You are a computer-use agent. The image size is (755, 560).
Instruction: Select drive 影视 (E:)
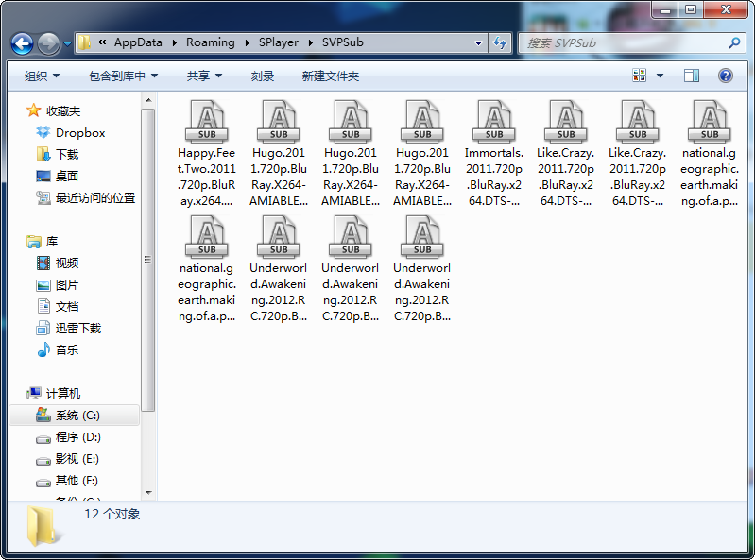[x=77, y=459]
